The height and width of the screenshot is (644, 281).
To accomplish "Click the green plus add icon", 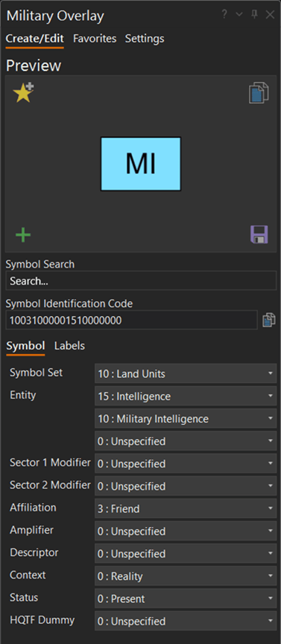I will tap(23, 235).
